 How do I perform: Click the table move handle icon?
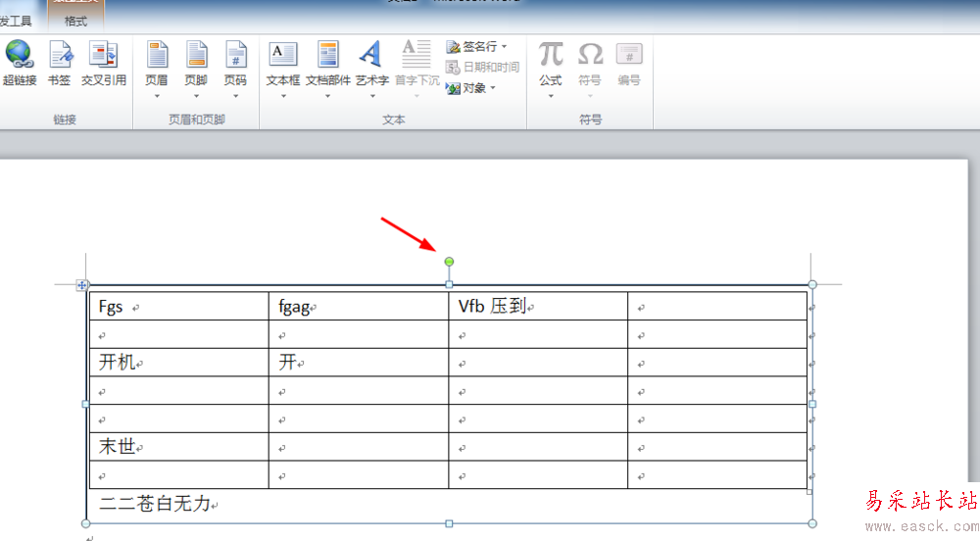click(x=82, y=285)
